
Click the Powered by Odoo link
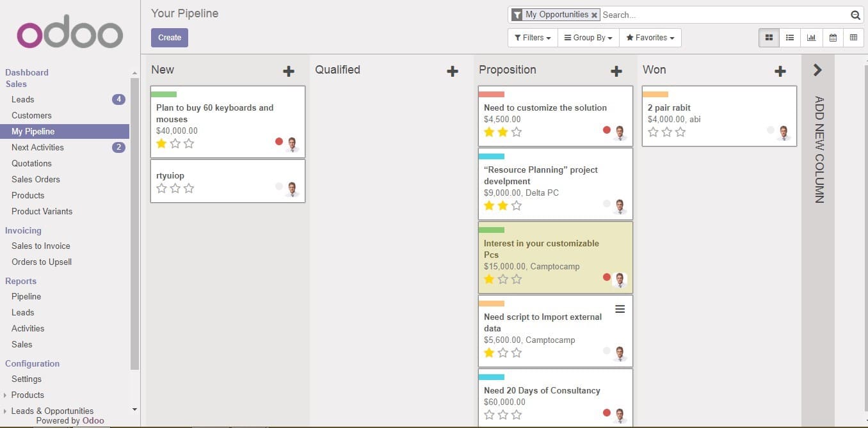(x=70, y=421)
